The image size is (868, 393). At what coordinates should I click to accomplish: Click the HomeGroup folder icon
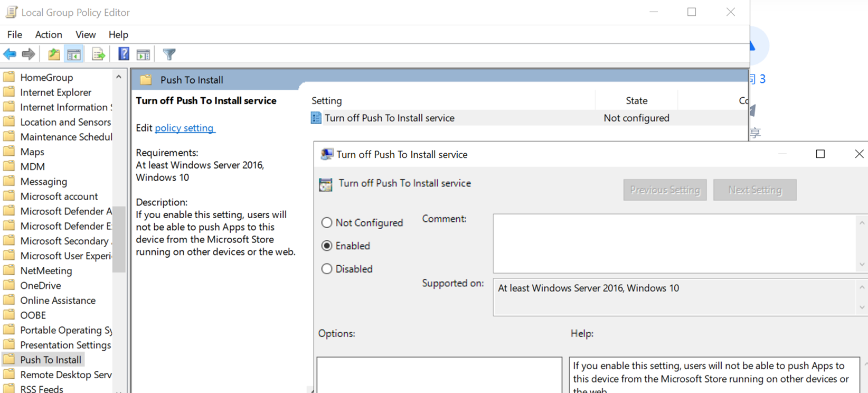[9, 77]
